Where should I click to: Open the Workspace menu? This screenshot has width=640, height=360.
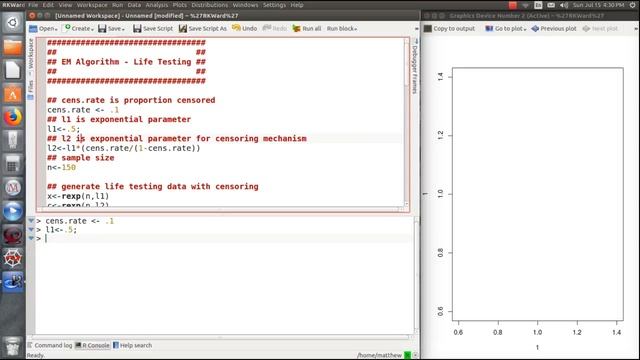92,5
